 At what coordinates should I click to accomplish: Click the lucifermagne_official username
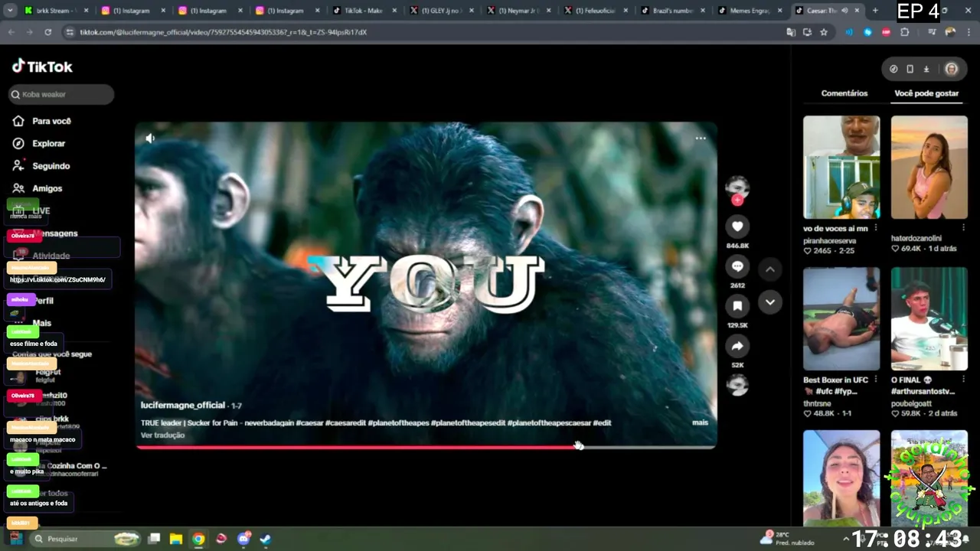pyautogui.click(x=183, y=406)
